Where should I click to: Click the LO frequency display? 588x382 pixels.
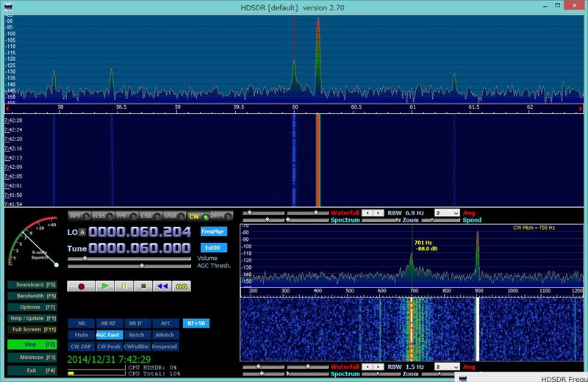point(140,232)
